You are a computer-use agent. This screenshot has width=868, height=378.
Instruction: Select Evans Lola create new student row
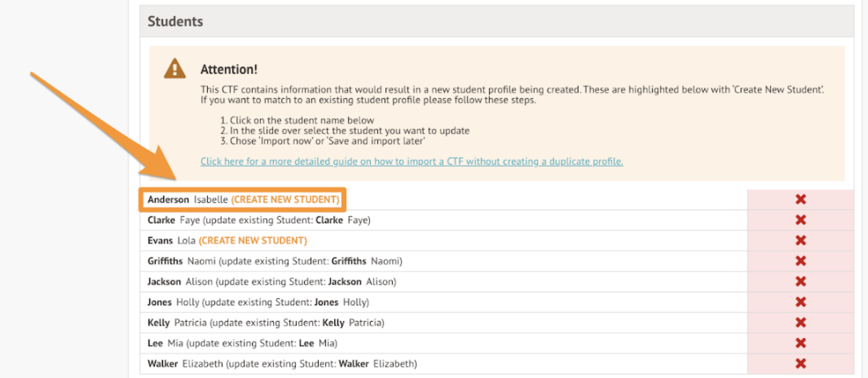tap(227, 241)
